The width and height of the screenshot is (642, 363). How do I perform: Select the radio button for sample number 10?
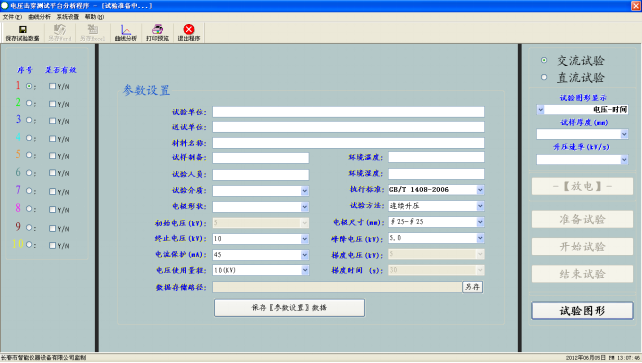[x=29, y=245]
